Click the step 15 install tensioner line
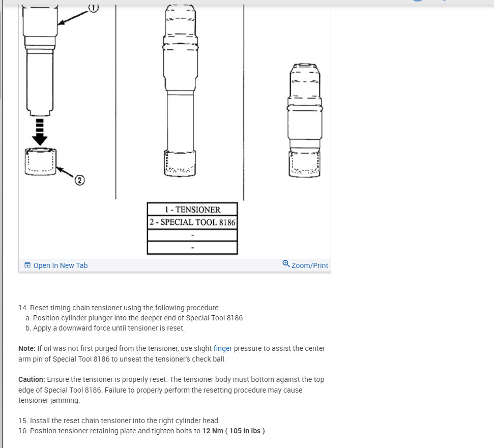 (119, 421)
